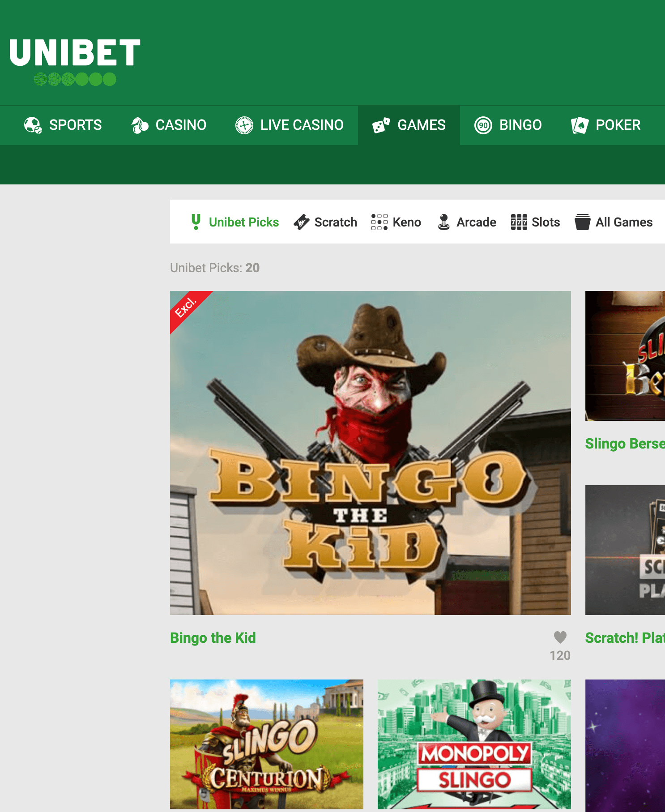The height and width of the screenshot is (812, 665).
Task: Click the Casino cherries icon
Action: coord(140,125)
